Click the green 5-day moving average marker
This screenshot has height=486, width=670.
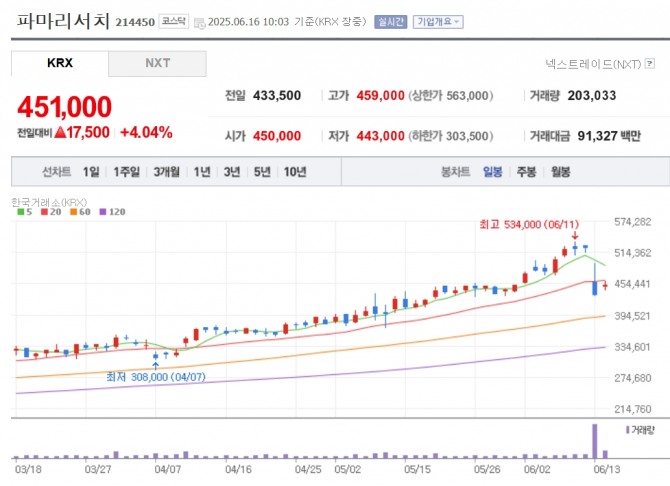[x=20, y=212]
